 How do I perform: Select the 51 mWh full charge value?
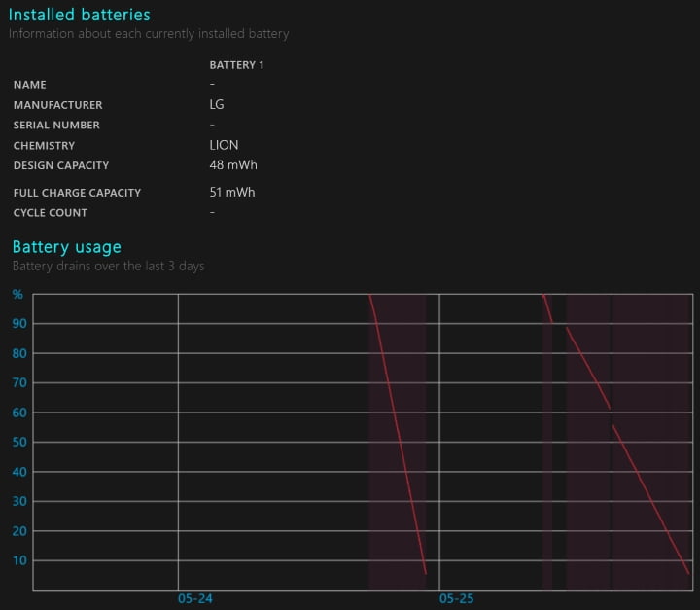pyautogui.click(x=232, y=193)
